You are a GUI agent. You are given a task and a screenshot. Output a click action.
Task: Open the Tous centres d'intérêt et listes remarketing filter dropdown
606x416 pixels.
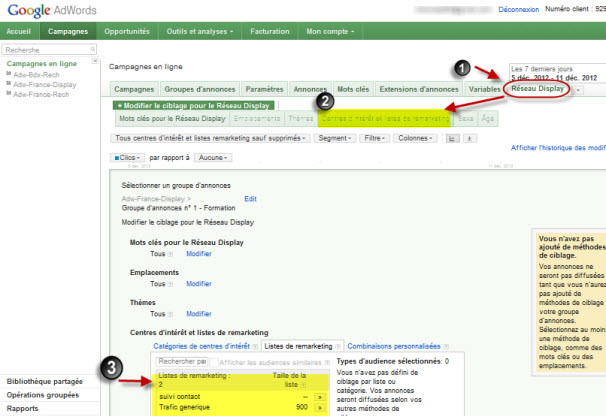tap(210, 138)
